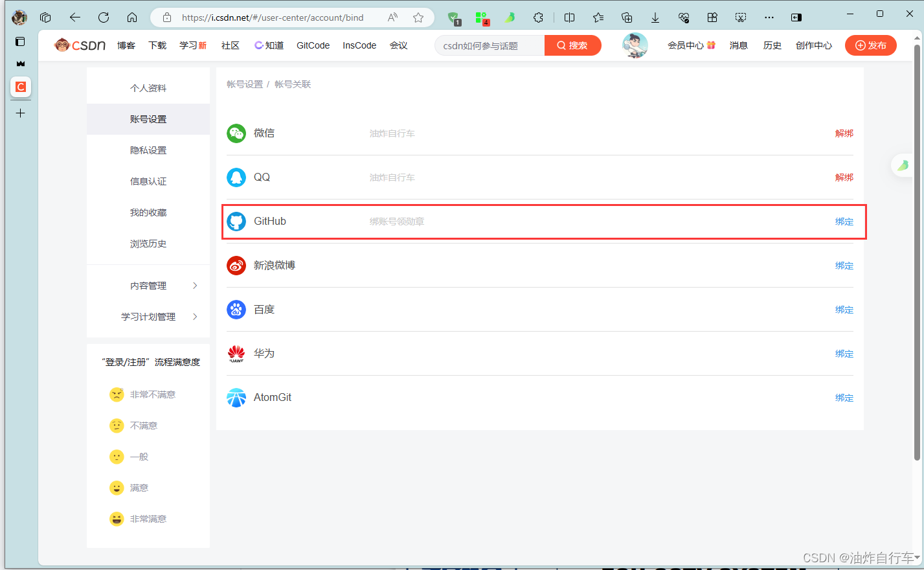Click 绑定 to bind GitHub account
The height and width of the screenshot is (570, 924).
point(844,221)
